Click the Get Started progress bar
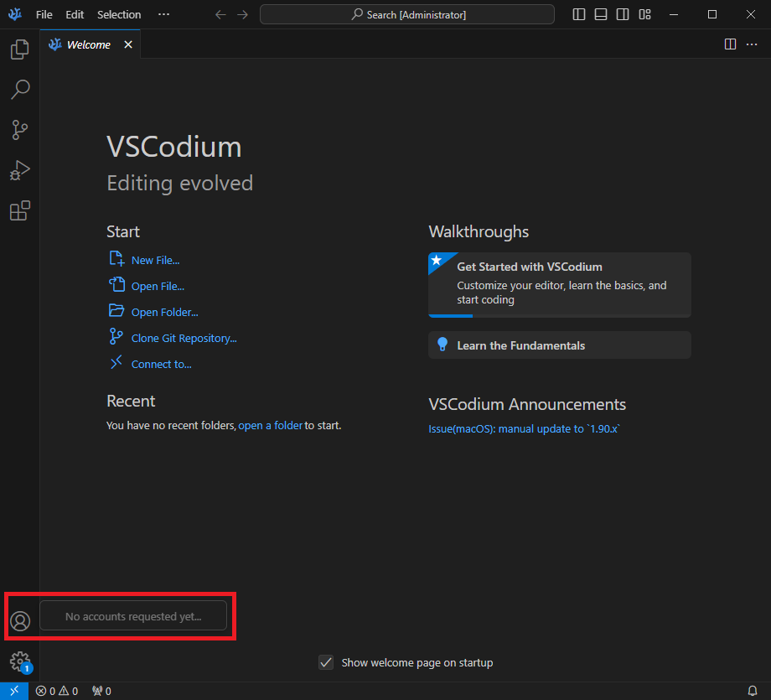 (560, 316)
